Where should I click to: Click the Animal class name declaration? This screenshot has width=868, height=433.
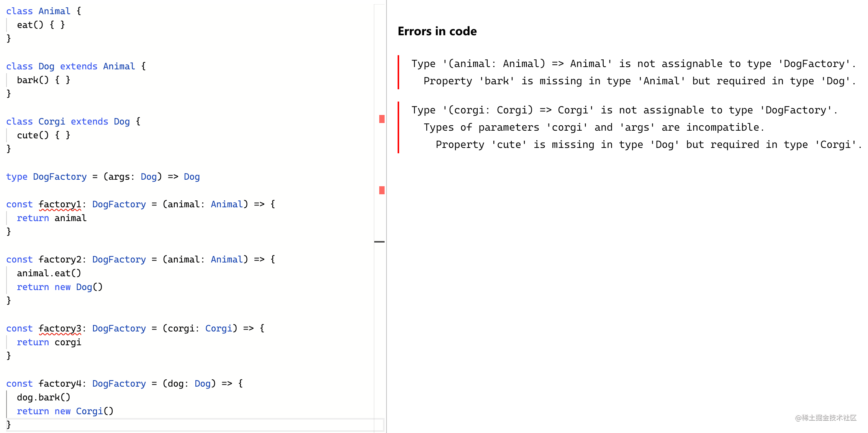(54, 11)
